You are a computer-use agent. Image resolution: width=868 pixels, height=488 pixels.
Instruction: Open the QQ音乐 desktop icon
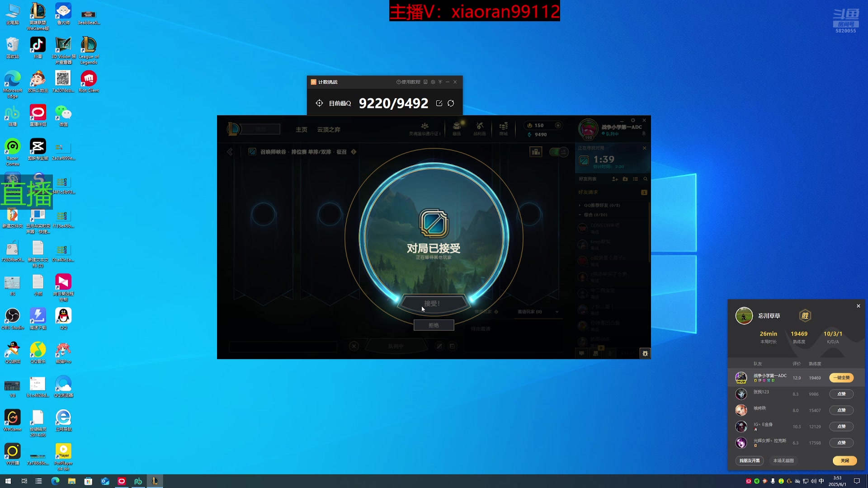38,353
